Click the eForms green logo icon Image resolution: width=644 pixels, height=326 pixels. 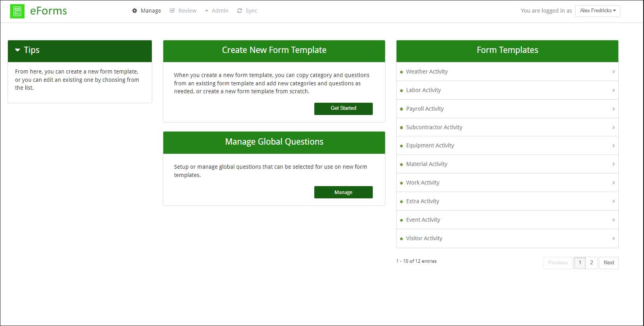(17, 11)
